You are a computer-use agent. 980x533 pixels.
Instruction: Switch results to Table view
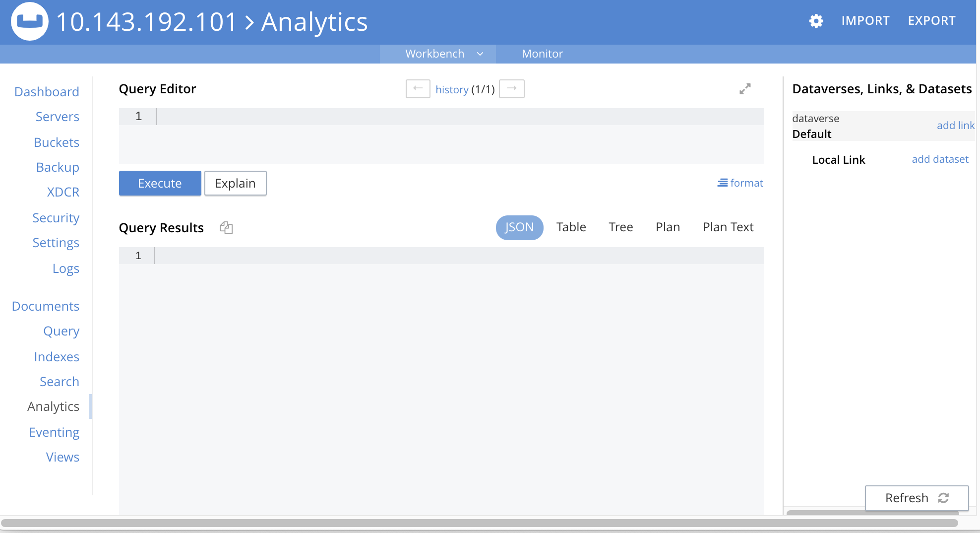click(x=571, y=227)
